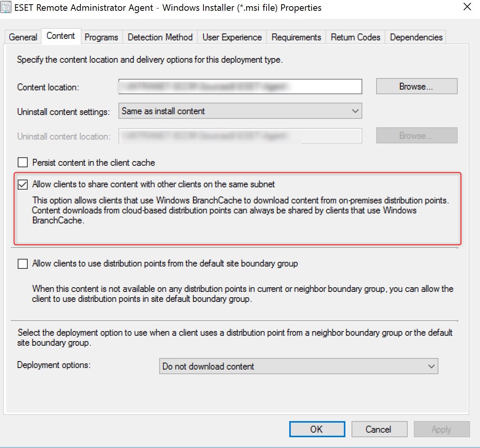Click Browse next to Uninstall content location

coord(417,136)
